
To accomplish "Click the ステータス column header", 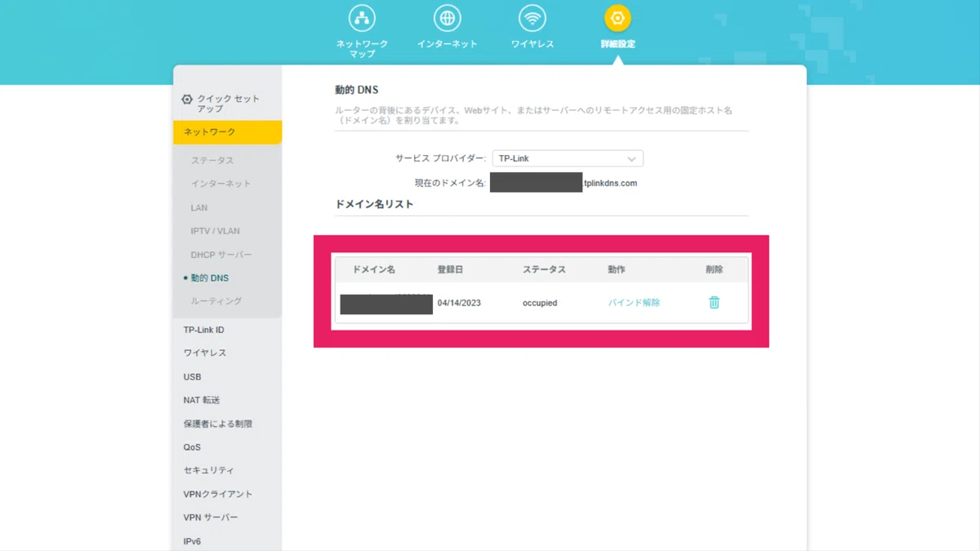I will (x=544, y=269).
